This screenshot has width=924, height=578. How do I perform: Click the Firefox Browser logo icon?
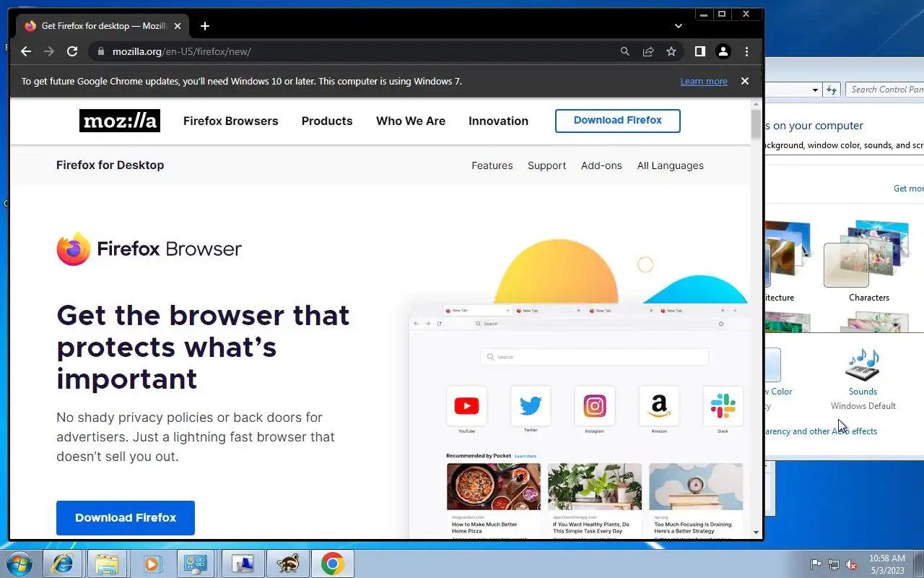point(74,249)
